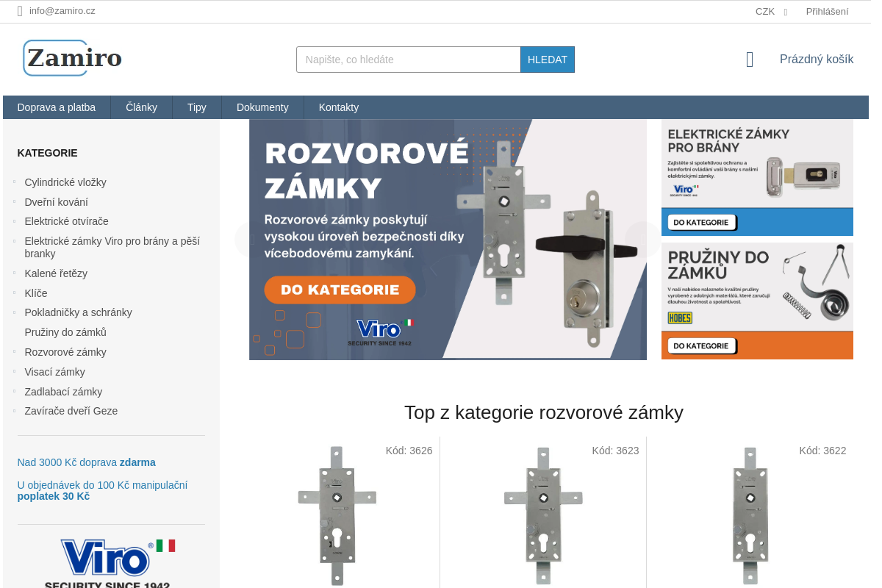
Task: Open the Kontakty menu item
Action: point(338,107)
